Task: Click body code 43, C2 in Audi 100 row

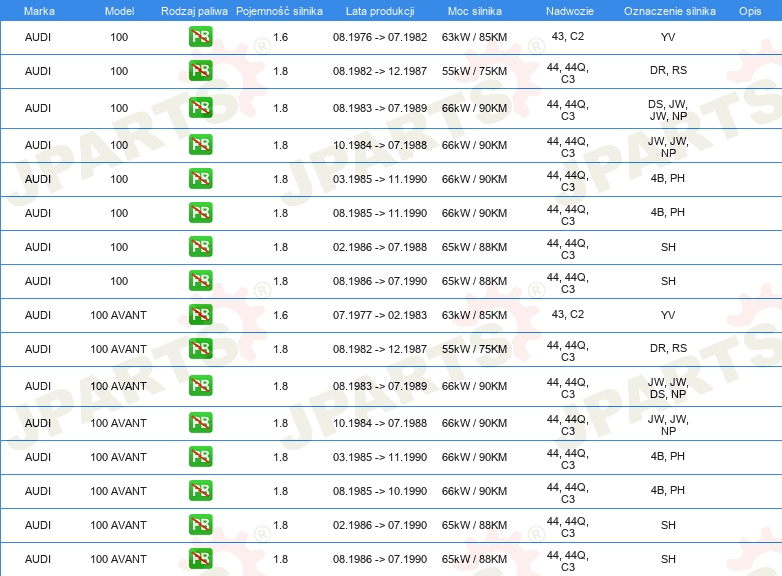Action: coord(568,36)
